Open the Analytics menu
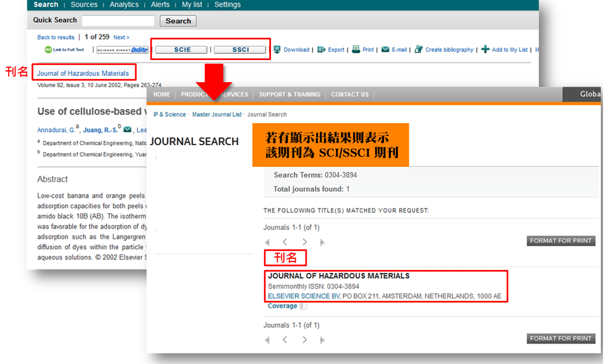The width and height of the screenshot is (608, 364). click(x=124, y=5)
